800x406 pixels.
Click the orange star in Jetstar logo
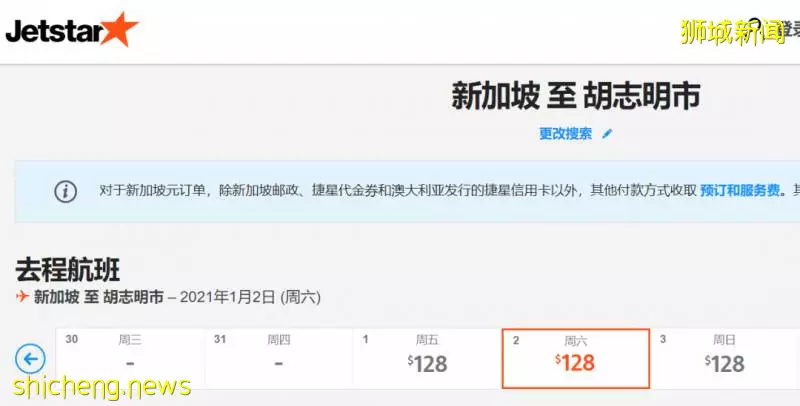[120, 29]
